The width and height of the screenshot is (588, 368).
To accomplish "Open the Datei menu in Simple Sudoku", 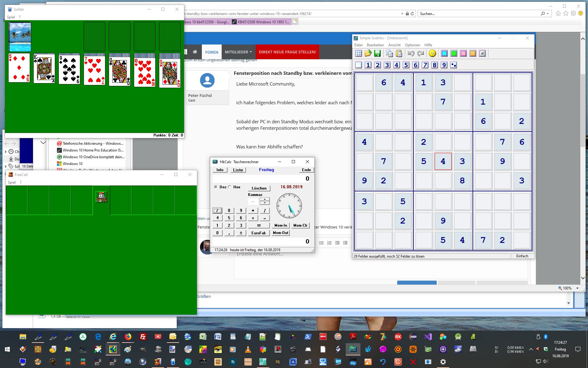I will coord(358,45).
